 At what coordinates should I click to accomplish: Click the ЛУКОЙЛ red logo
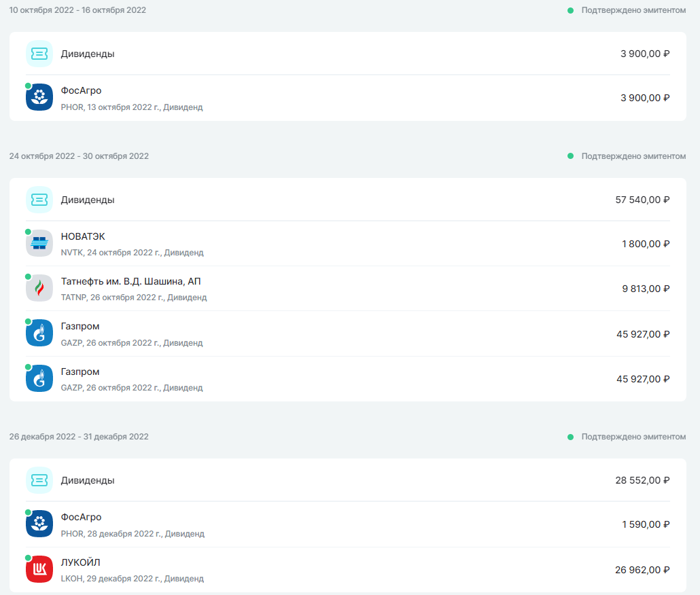click(x=39, y=569)
